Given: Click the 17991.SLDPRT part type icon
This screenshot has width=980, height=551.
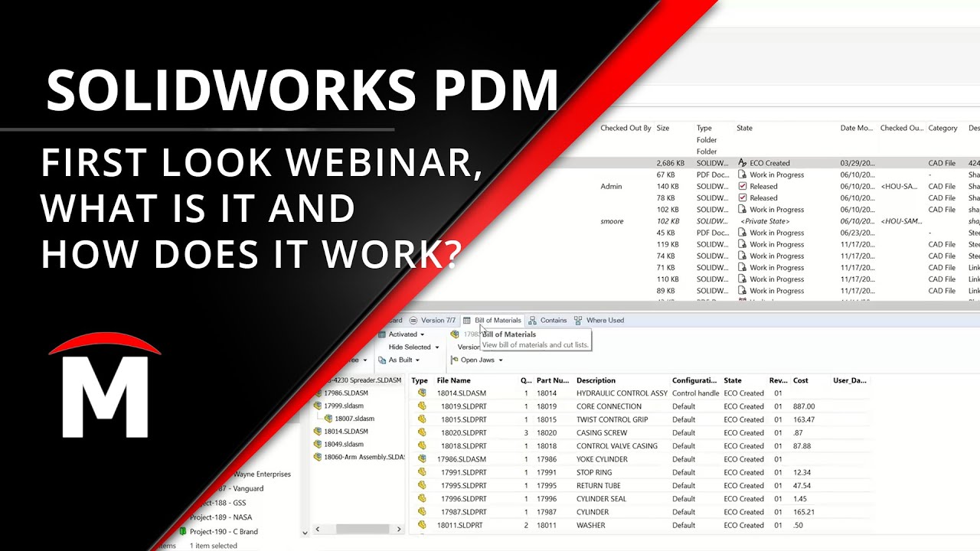Looking at the screenshot, I should click(x=422, y=472).
